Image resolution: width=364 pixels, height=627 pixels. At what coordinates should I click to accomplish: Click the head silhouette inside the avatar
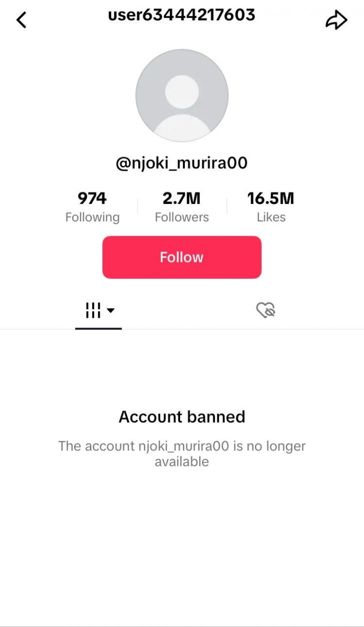pos(182,92)
